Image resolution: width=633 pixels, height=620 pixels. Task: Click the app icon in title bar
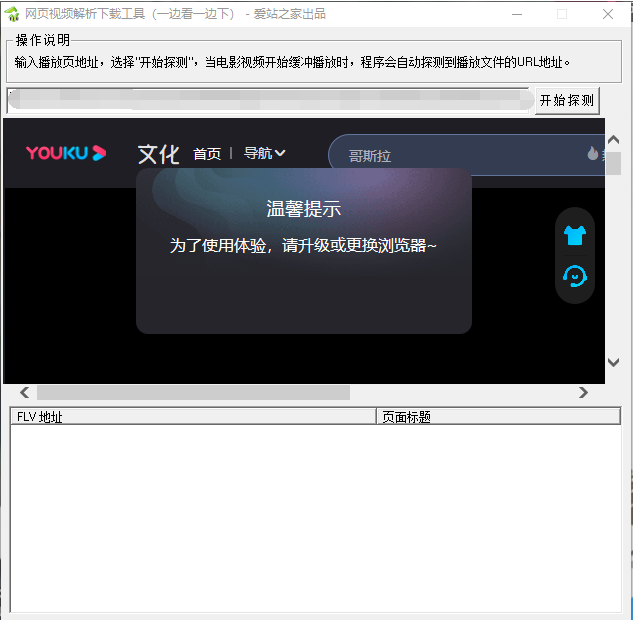[x=13, y=14]
